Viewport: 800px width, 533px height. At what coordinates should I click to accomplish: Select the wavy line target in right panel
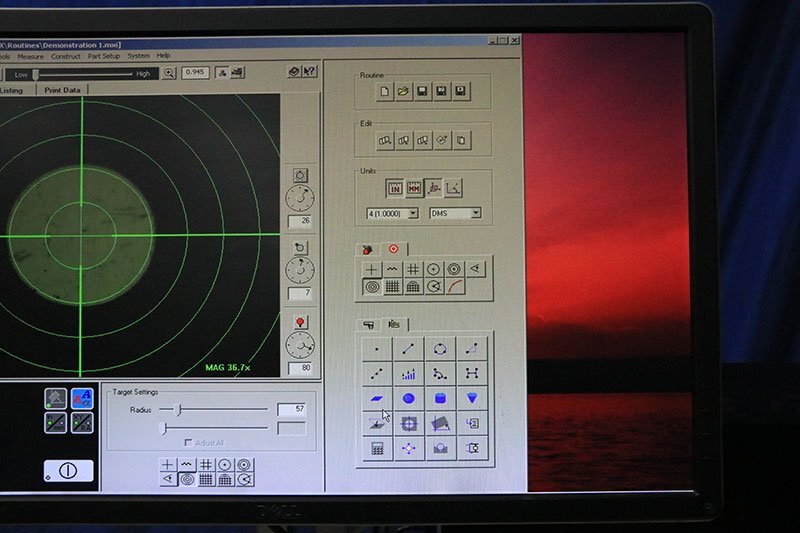pos(392,269)
